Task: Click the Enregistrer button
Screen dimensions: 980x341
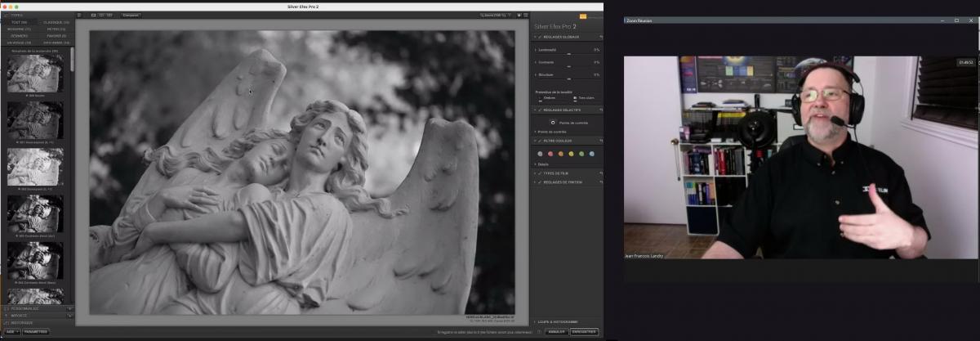Action: [585, 332]
